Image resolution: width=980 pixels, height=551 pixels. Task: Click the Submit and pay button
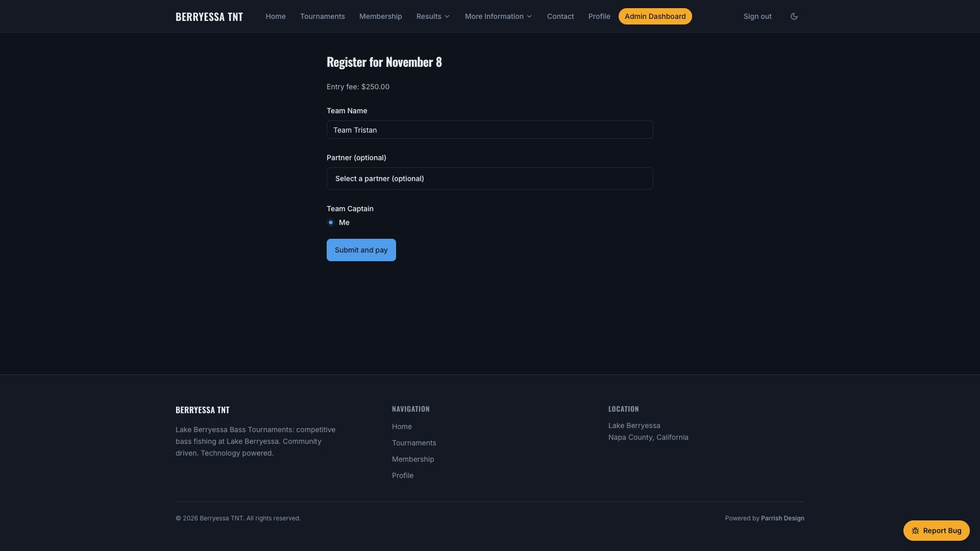[361, 250]
